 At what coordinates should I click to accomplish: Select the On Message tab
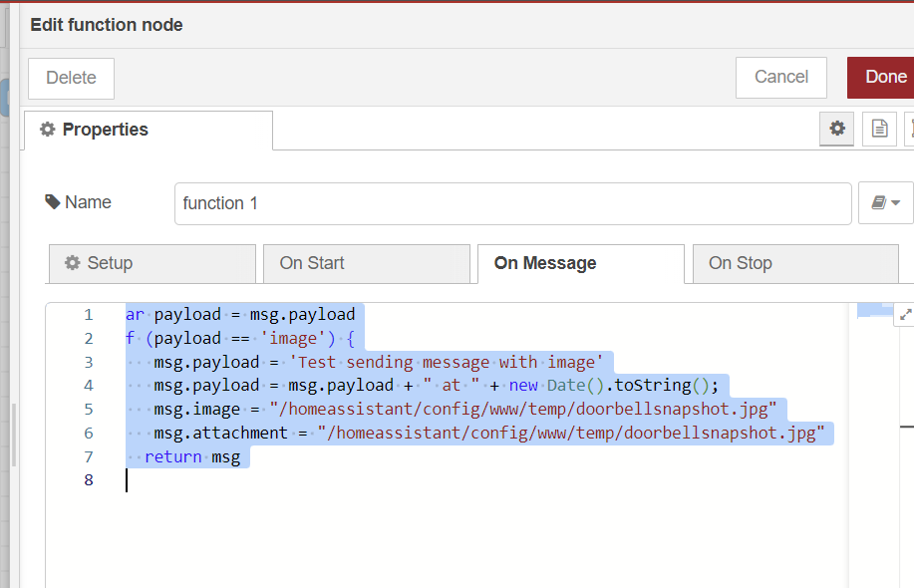[580, 263]
